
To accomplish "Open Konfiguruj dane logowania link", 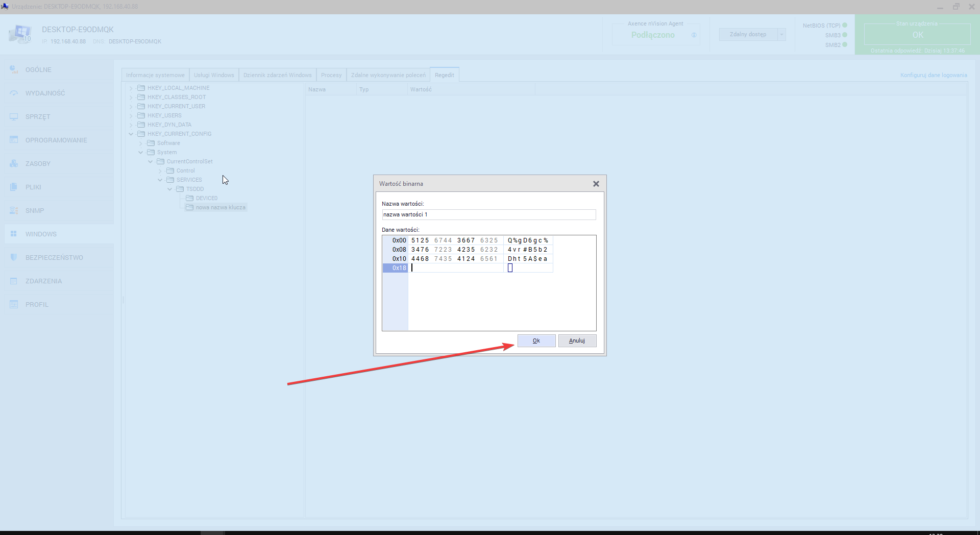I will point(933,75).
